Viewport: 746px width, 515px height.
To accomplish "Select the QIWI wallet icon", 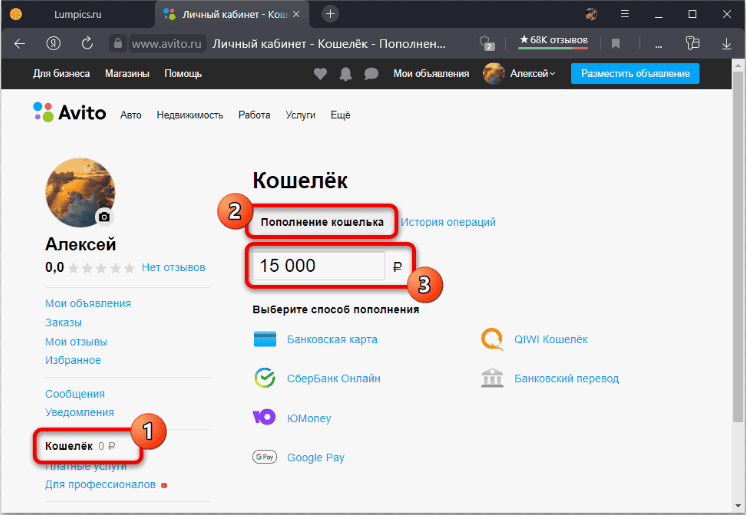I will coord(492,339).
